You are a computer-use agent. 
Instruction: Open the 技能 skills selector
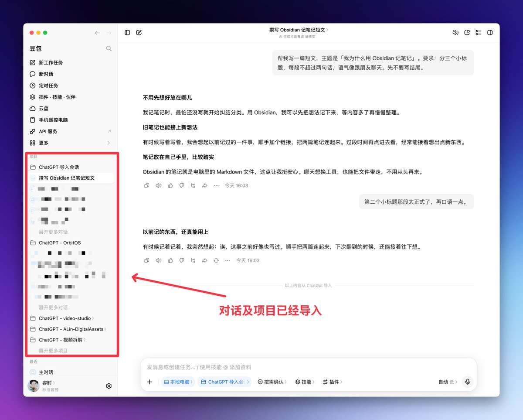[305, 382]
